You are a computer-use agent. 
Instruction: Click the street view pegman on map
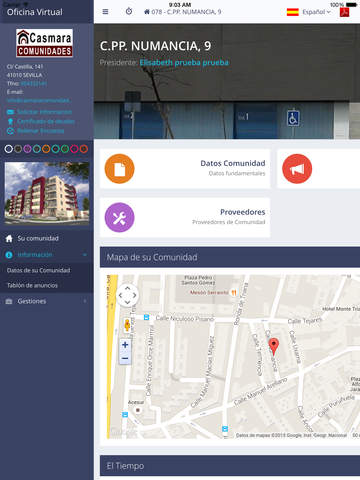127,325
